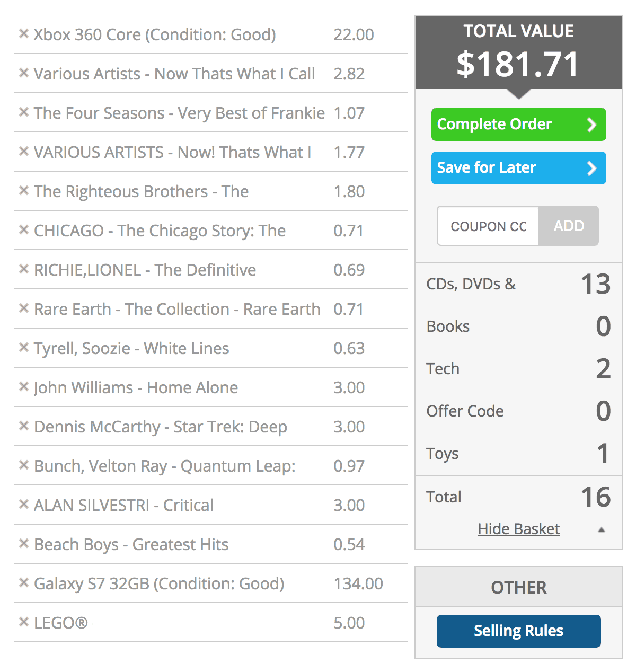Remove Xbox 360 Core from basket
636x672 pixels.
point(23,34)
